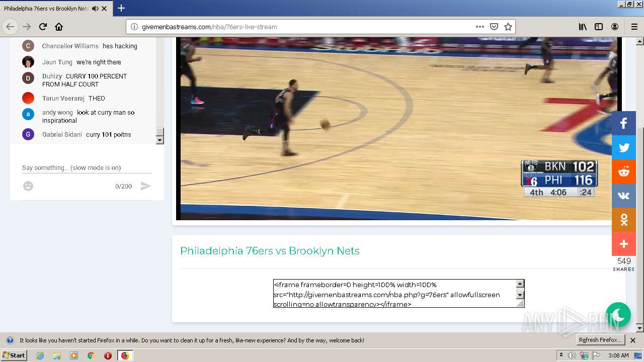
Task: Close the 76ers vs Nets tab
Action: [104, 9]
